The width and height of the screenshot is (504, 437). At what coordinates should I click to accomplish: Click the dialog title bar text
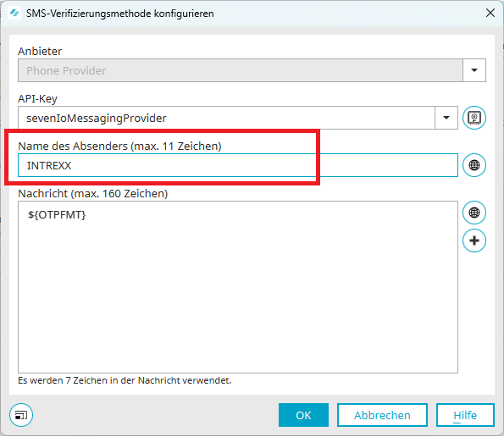pos(120,14)
